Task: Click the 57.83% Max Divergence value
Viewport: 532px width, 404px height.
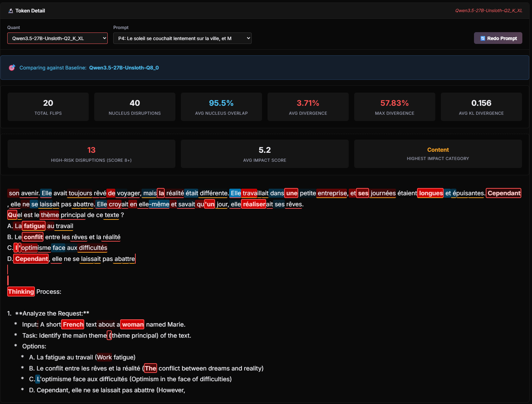Action: (x=395, y=103)
